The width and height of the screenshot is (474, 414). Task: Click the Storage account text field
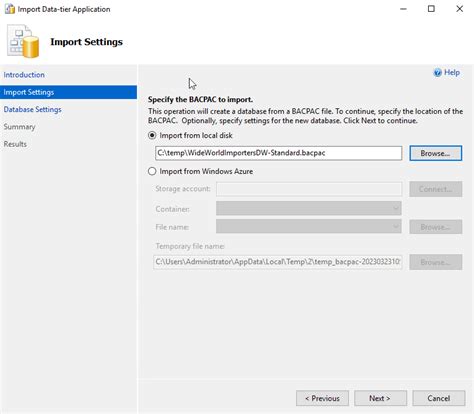point(309,189)
